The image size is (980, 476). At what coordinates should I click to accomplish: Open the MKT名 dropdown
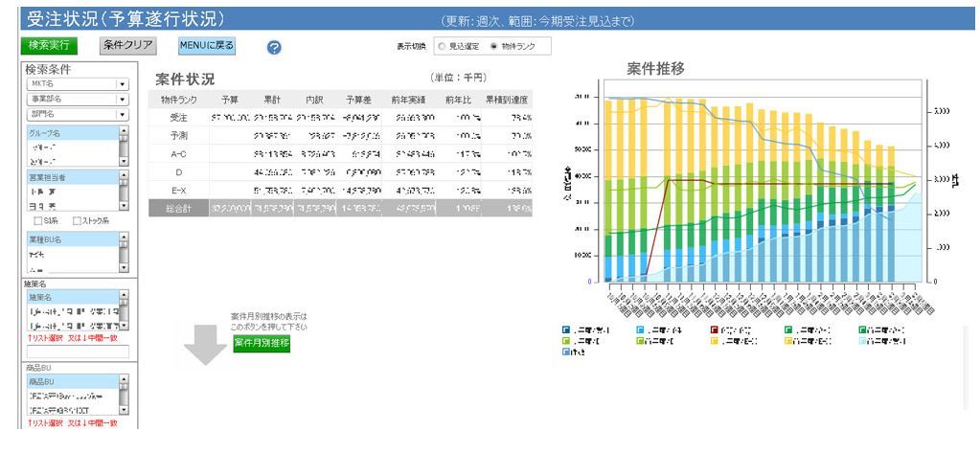[x=122, y=84]
